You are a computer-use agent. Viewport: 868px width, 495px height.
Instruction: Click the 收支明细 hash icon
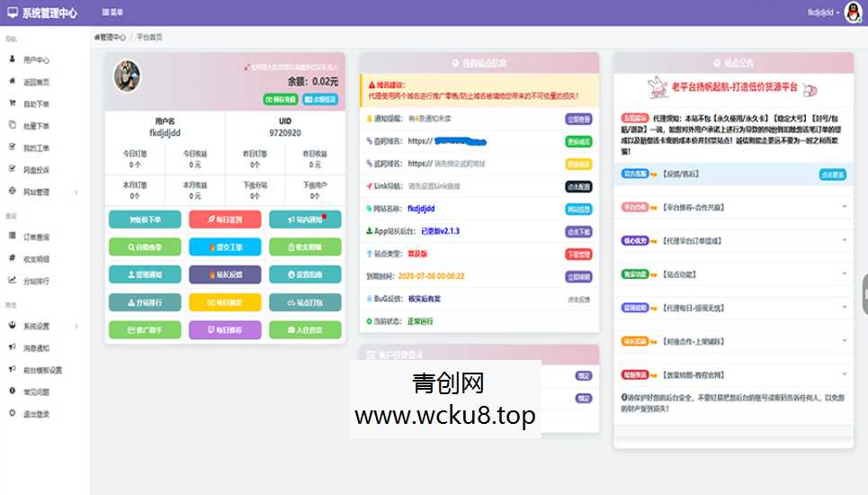click(x=12, y=257)
